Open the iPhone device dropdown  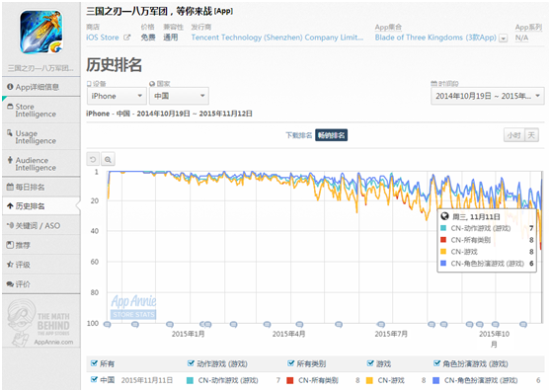click(118, 96)
